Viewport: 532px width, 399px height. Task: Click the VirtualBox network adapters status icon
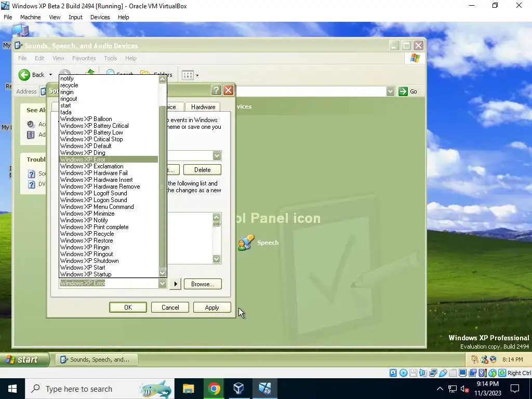click(433, 373)
